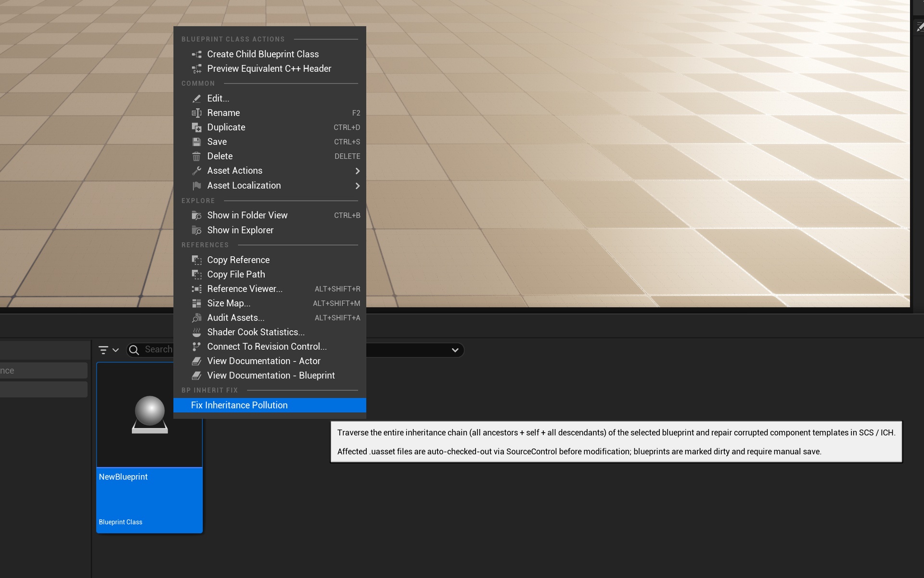
Task: Expand the Asset Localization submenu arrow
Action: point(357,186)
